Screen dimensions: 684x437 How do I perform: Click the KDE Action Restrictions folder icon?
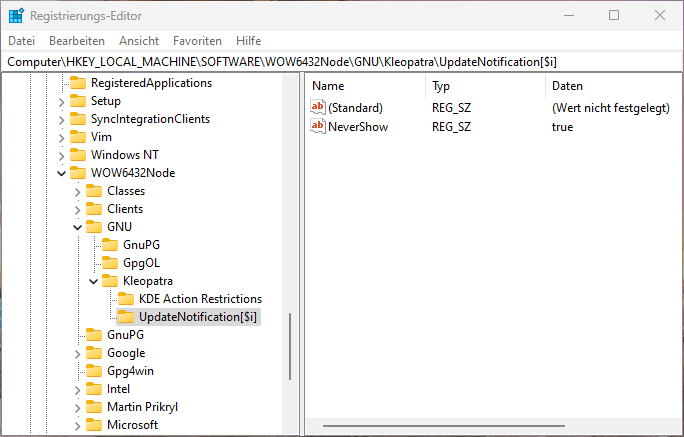[125, 299]
